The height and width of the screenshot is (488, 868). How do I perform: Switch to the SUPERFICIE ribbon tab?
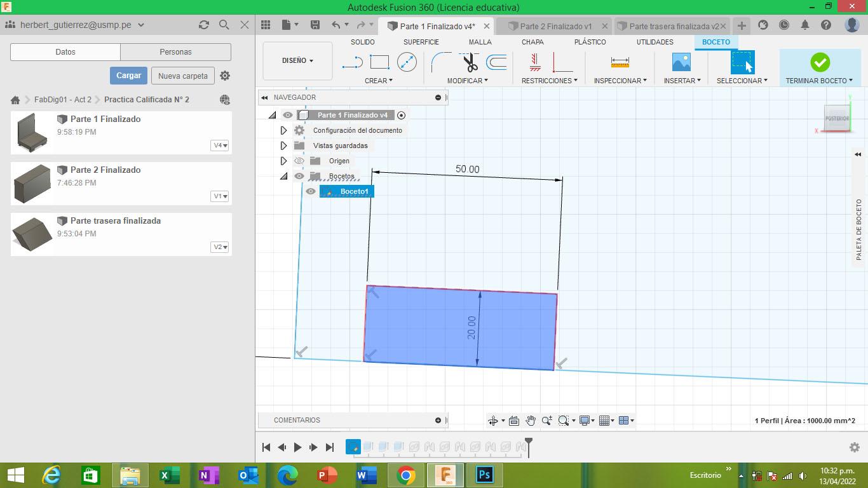tap(421, 42)
